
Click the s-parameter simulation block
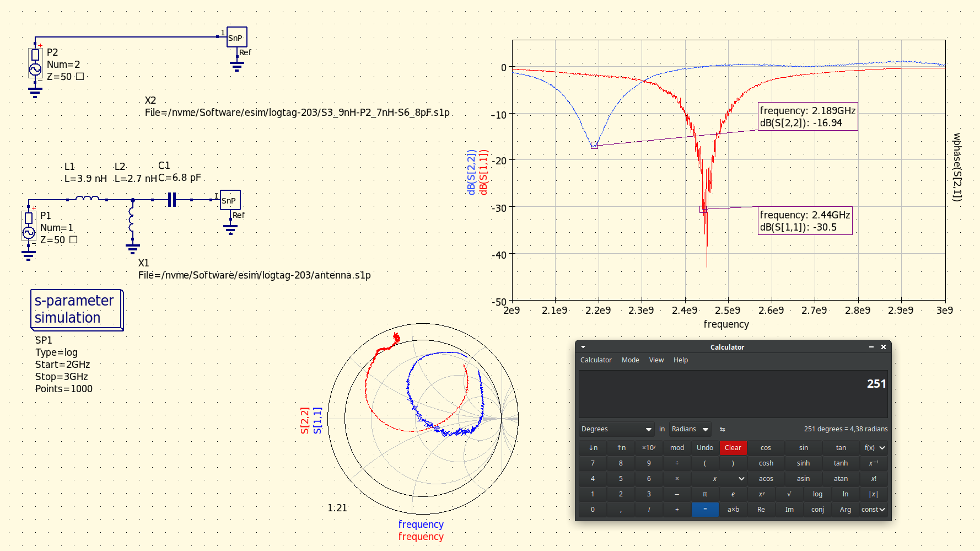(77, 310)
